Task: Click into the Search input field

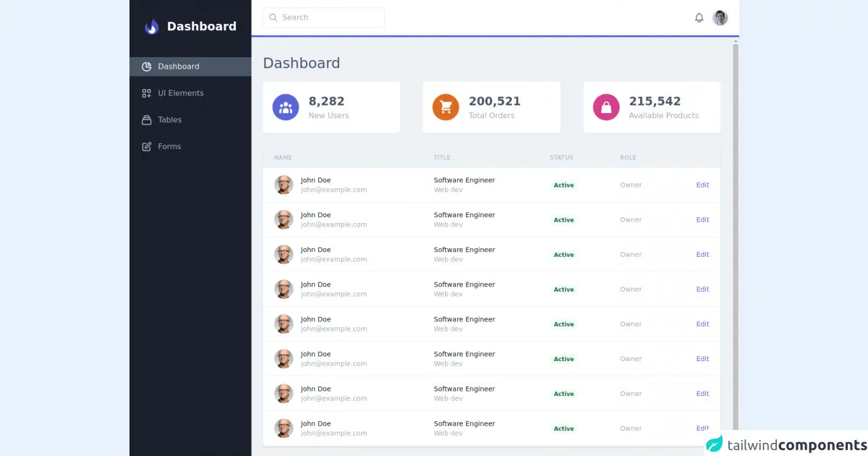Action: click(329, 17)
